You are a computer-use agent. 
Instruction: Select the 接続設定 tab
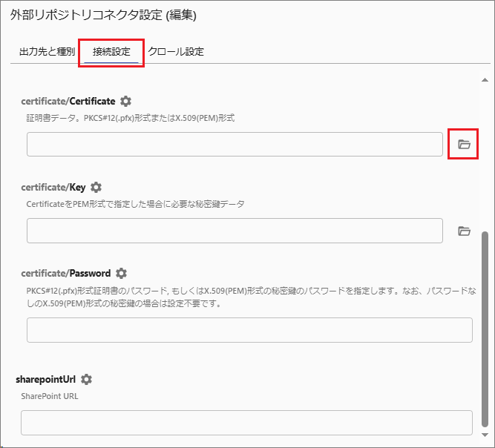click(111, 52)
